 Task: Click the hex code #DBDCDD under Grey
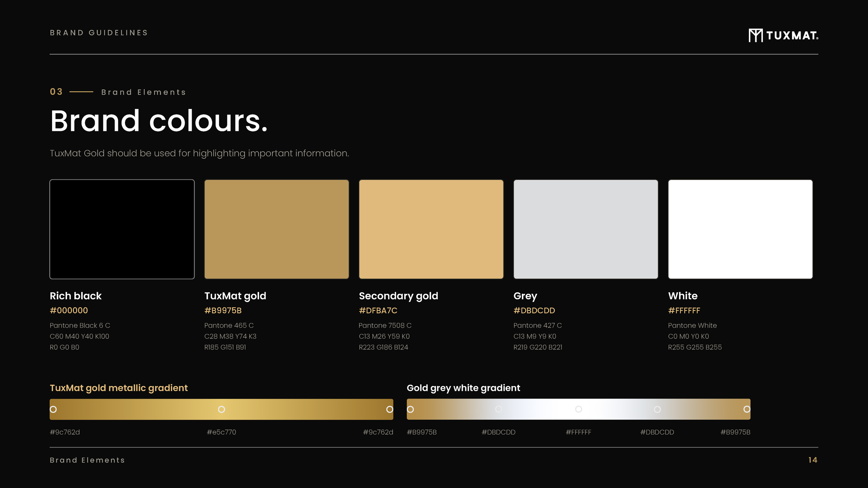click(x=534, y=310)
